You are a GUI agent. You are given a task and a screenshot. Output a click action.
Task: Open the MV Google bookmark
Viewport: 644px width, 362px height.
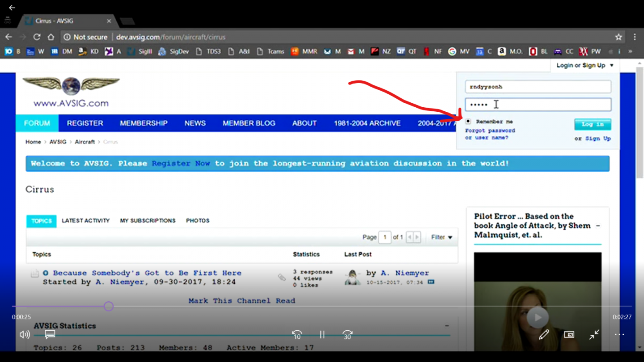459,51
